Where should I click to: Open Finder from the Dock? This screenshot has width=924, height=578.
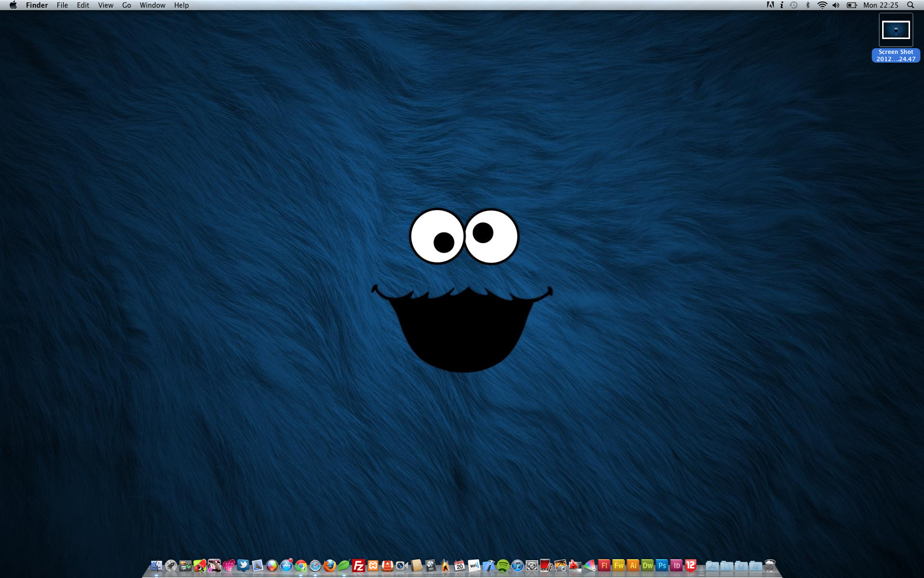coord(156,565)
